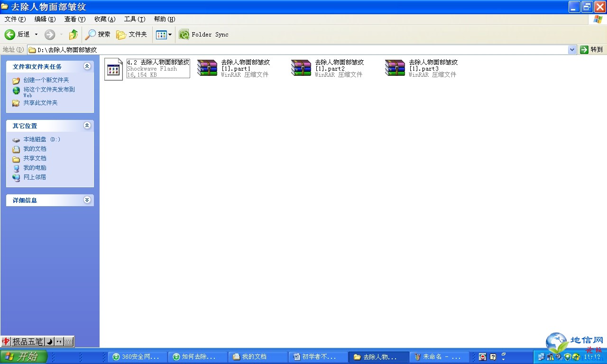Open 我的电脑 in the sidebar

pos(35,168)
